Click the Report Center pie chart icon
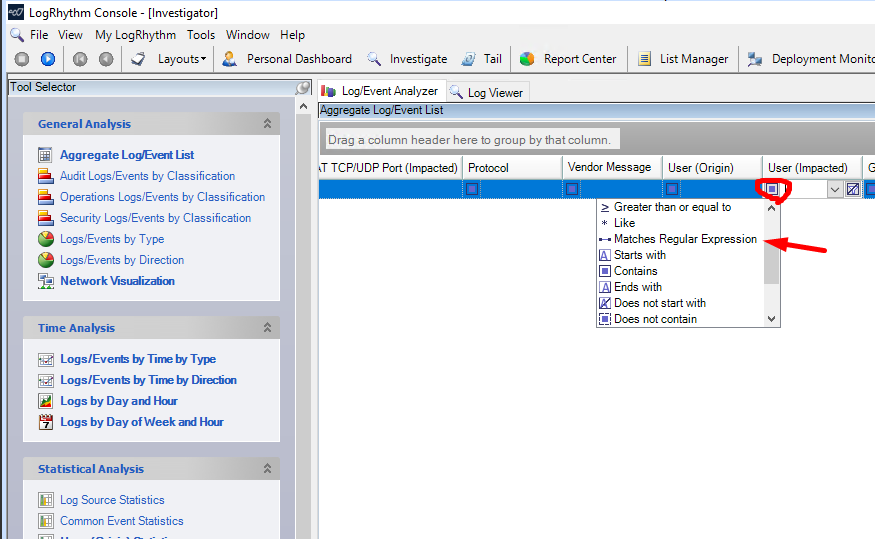 (x=527, y=59)
